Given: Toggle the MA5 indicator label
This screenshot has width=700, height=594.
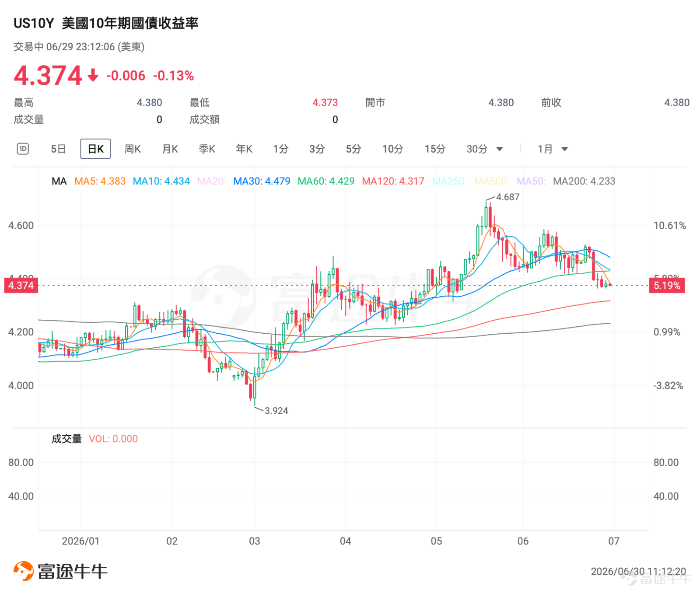Looking at the screenshot, I should (100, 181).
